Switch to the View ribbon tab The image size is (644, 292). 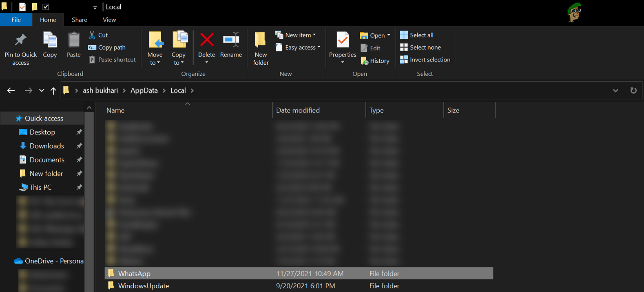click(109, 20)
